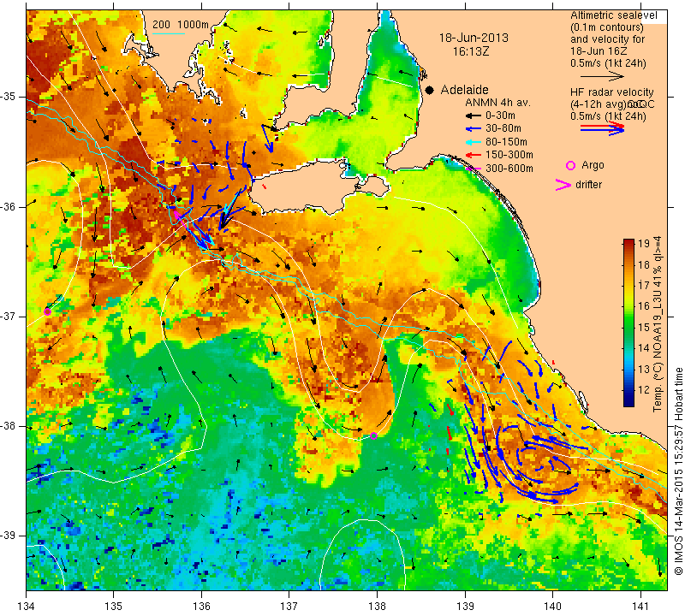685x616 pixels.
Task: Click the black altimetric velocity scale arrow
Action: coord(602,76)
